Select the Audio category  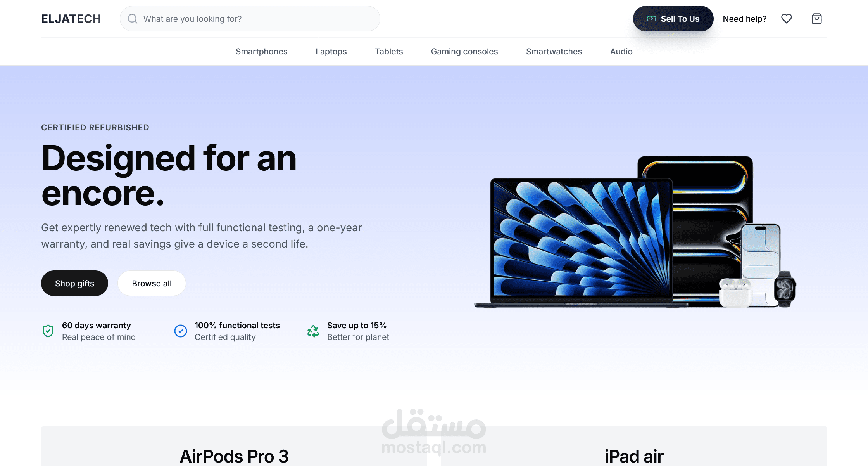(621, 52)
